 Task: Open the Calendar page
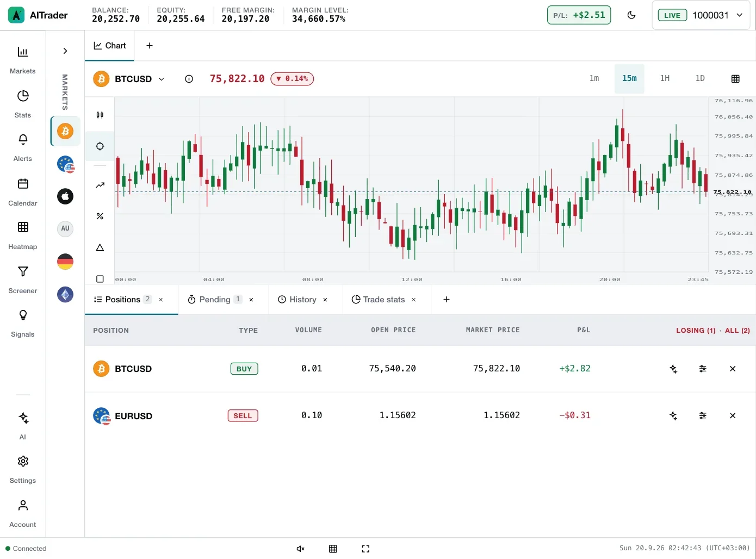(23, 192)
